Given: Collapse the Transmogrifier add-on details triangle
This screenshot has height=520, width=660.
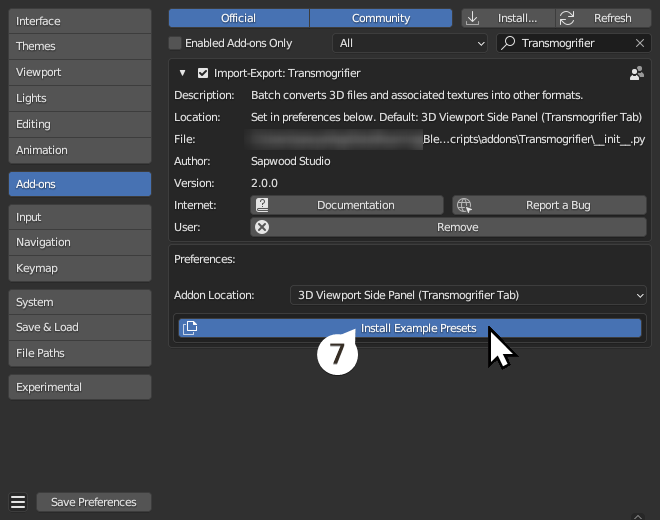Looking at the screenshot, I should coord(182,73).
